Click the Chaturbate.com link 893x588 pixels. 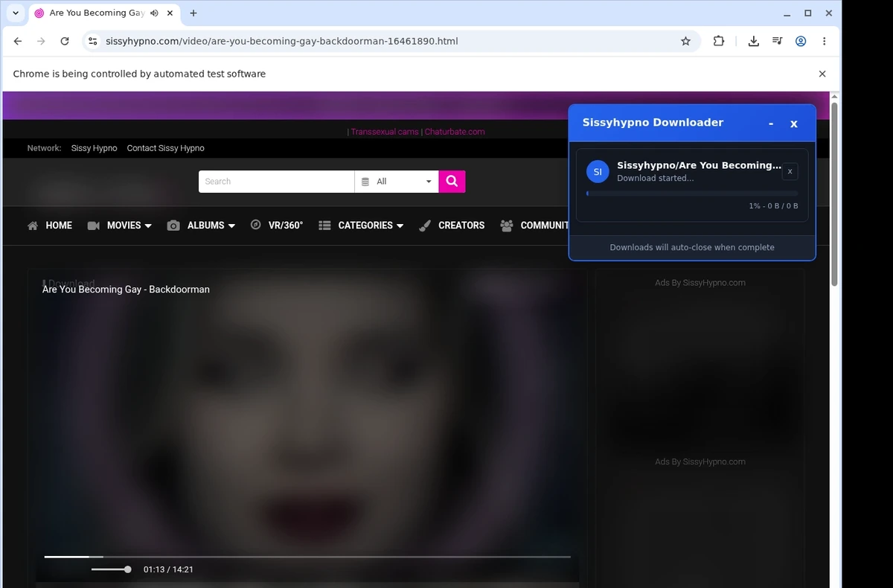tap(455, 132)
